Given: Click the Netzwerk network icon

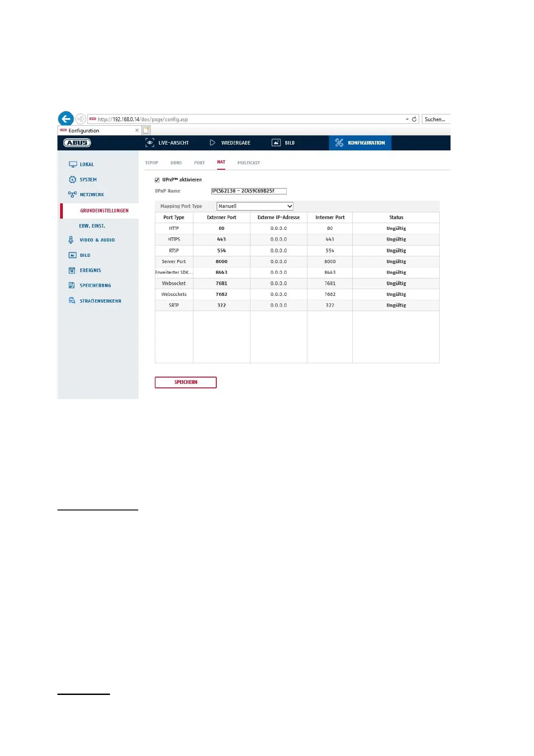Looking at the screenshot, I should click(x=72, y=194).
